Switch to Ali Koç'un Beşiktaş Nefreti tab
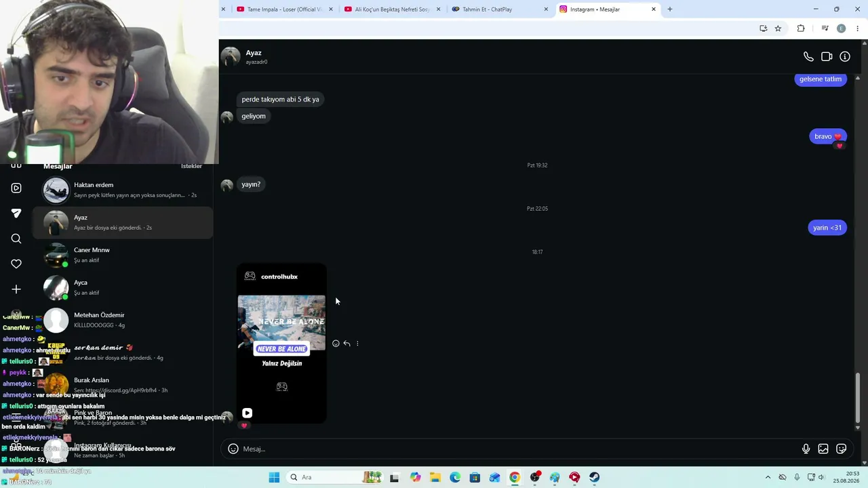The width and height of the screenshot is (868, 488). (392, 9)
